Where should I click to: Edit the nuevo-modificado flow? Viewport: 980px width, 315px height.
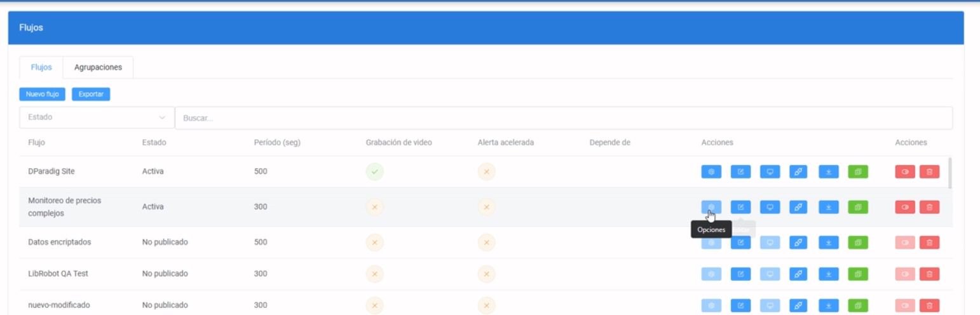pos(740,305)
